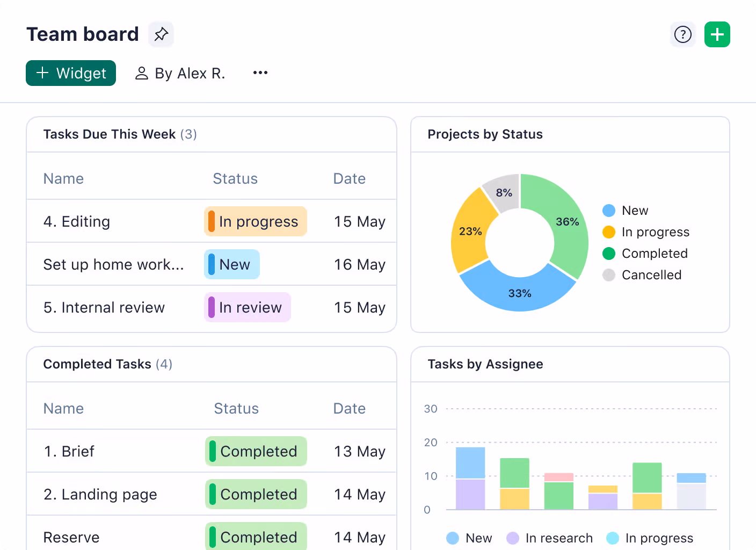756x550 pixels.
Task: Sort by Date in Tasks Due This Week
Action: point(350,178)
